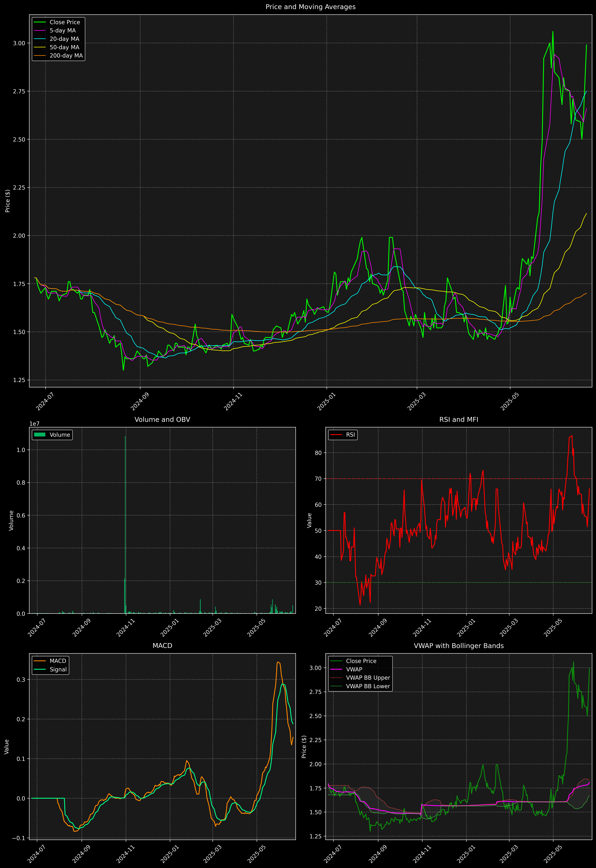This screenshot has width=596, height=868.
Task: Click the 1.0 y-axis tick of the volume chart
Action: click(x=21, y=450)
